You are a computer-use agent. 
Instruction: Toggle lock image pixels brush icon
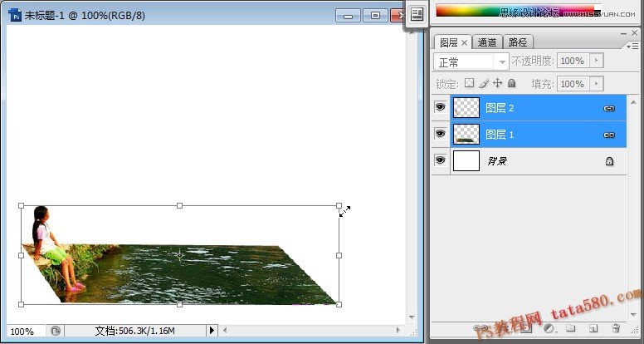(x=484, y=83)
